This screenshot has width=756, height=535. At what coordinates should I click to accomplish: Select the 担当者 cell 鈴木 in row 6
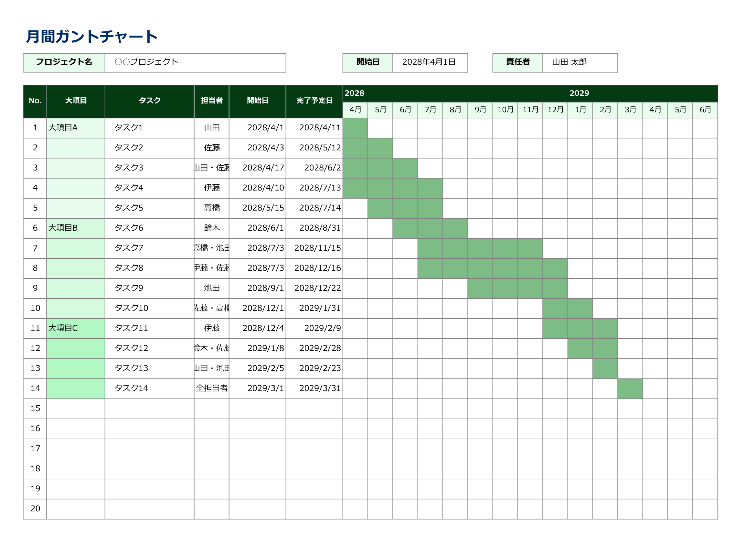pos(212,228)
